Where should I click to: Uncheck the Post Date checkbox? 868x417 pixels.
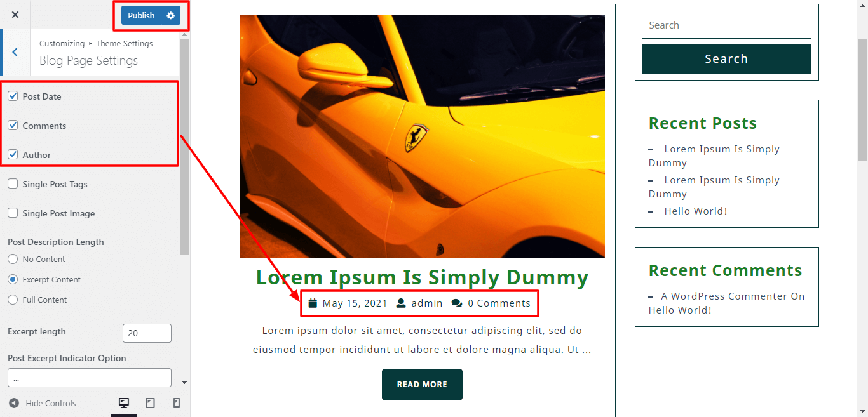[x=13, y=96]
